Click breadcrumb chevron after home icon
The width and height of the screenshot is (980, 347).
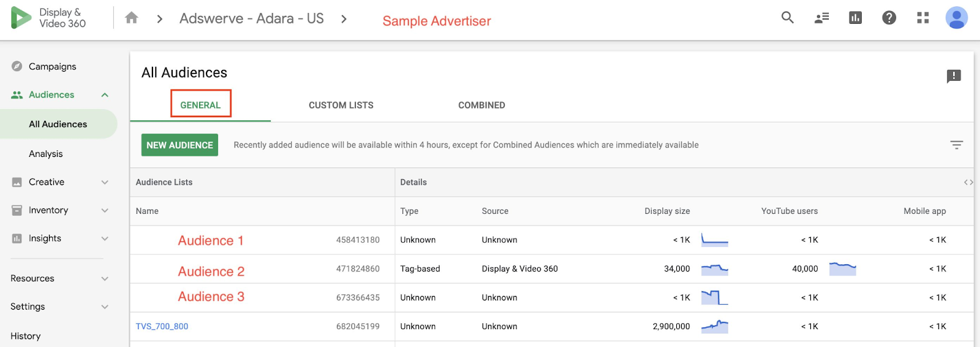[159, 19]
